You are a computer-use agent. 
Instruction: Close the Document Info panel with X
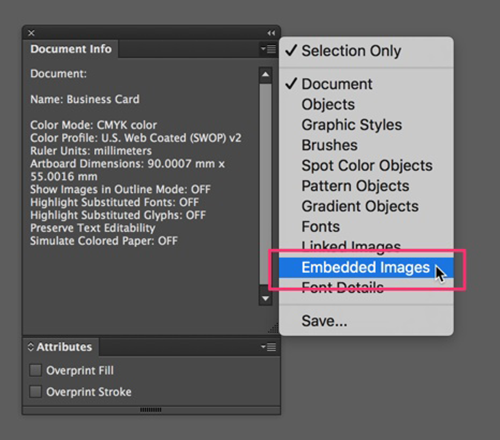(31, 33)
